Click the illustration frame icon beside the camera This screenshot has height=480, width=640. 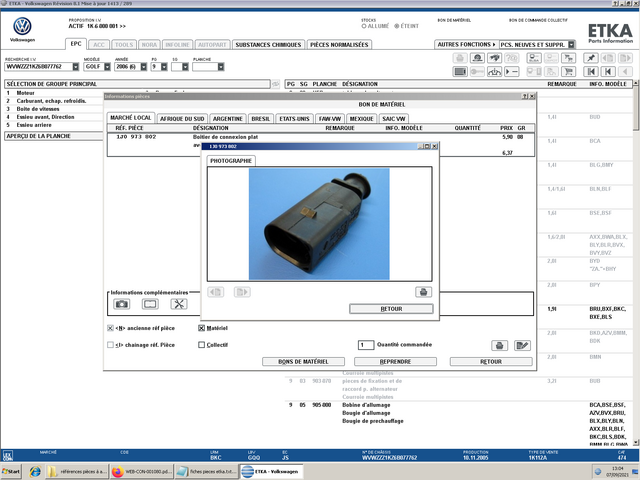point(150,304)
